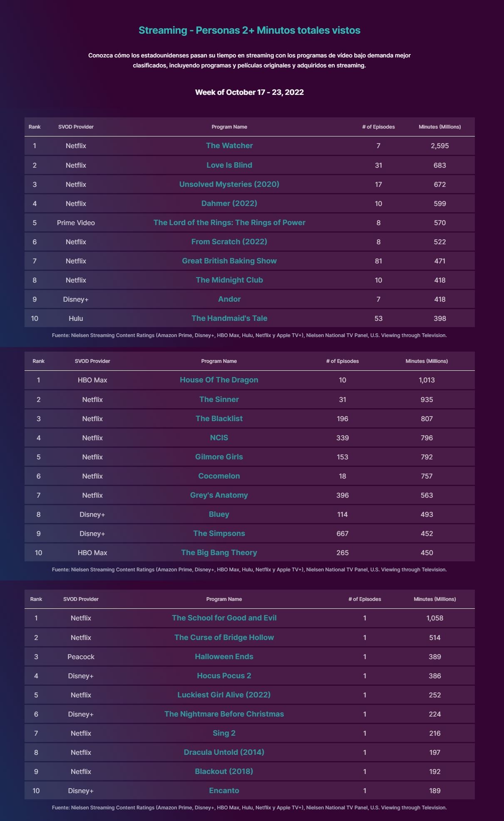Open The Watcher program link
This screenshot has width=504, height=821.
[x=229, y=146]
